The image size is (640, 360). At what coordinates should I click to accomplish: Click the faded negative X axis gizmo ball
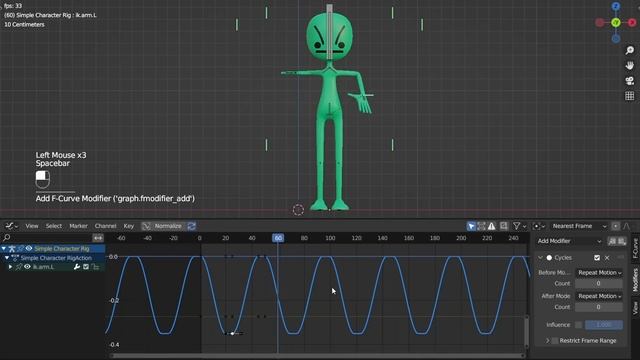click(x=600, y=22)
